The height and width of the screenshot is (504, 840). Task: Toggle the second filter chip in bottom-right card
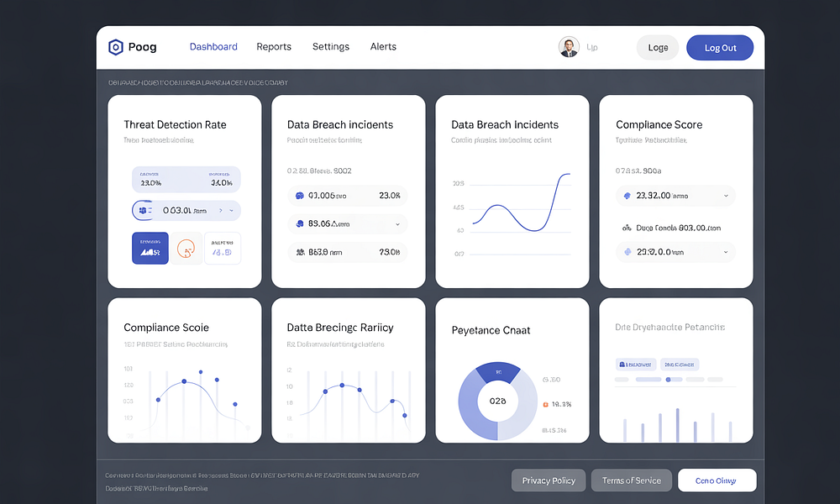click(679, 365)
